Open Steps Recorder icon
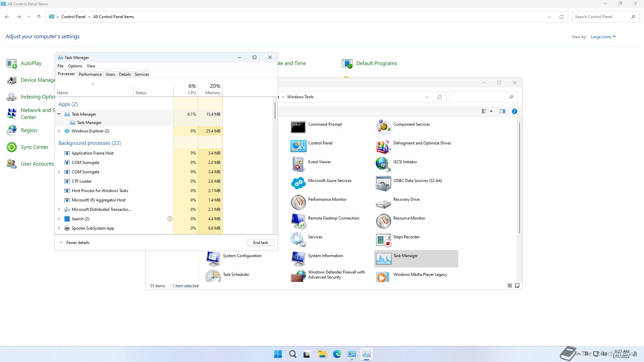 coord(383,240)
